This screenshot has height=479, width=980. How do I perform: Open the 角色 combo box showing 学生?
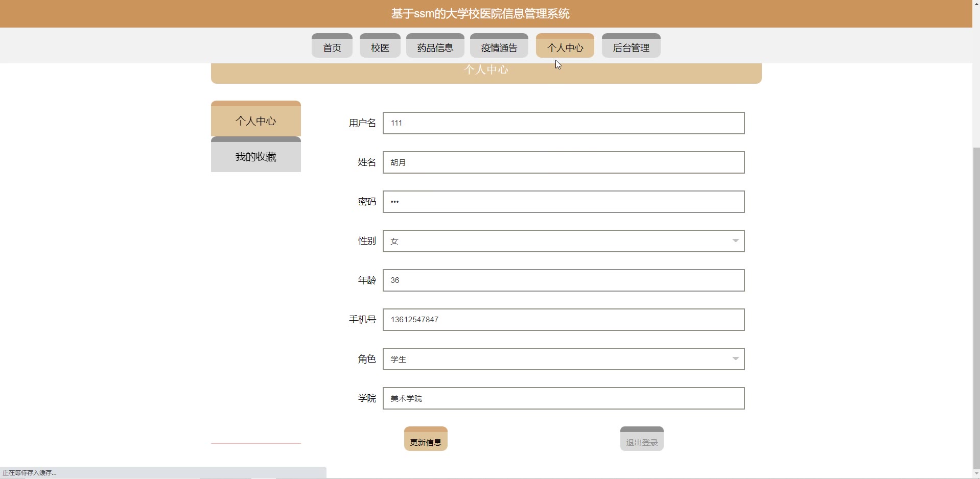pyautogui.click(x=557, y=359)
